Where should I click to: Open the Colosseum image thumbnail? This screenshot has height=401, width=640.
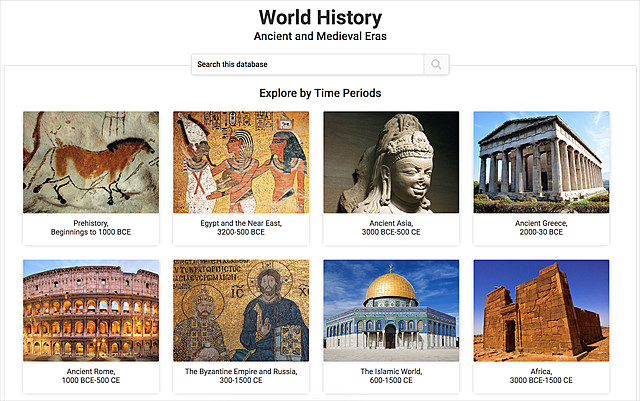point(91,310)
